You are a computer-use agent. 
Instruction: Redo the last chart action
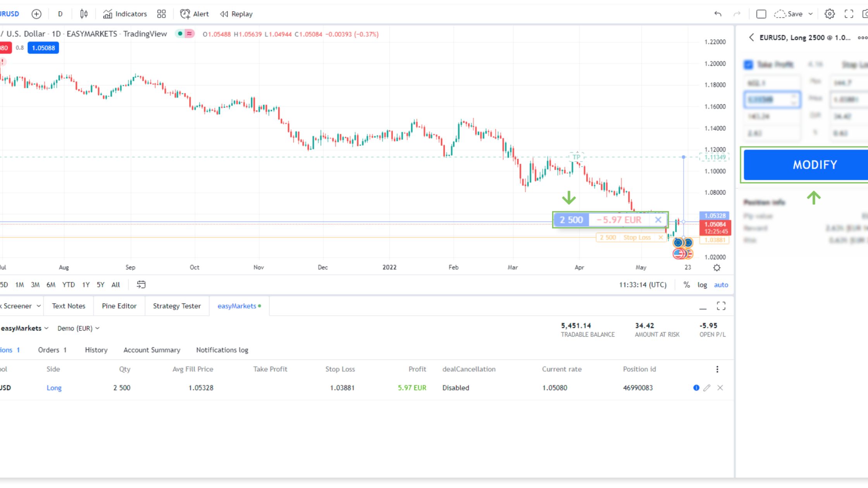[737, 14]
